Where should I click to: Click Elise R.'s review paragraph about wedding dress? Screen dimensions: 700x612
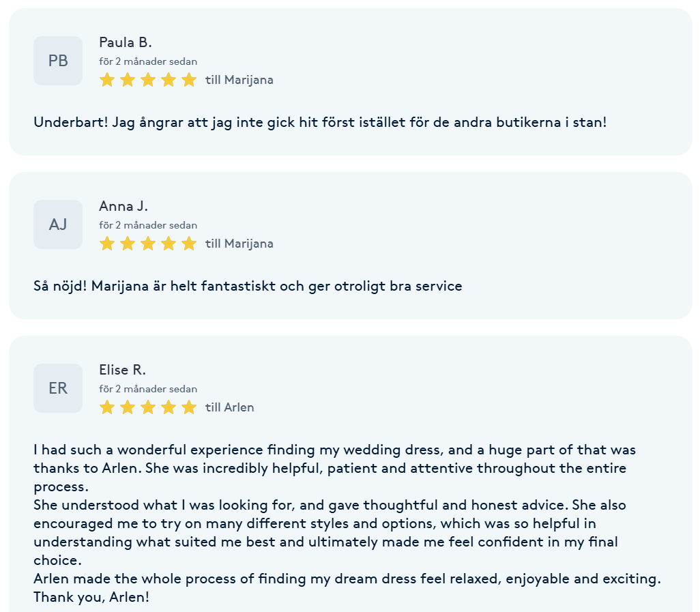347,523
